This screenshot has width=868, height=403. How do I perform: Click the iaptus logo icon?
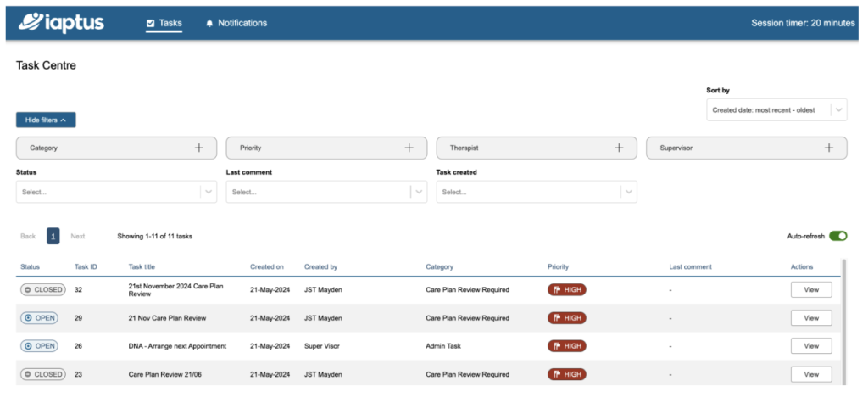pyautogui.click(x=32, y=22)
